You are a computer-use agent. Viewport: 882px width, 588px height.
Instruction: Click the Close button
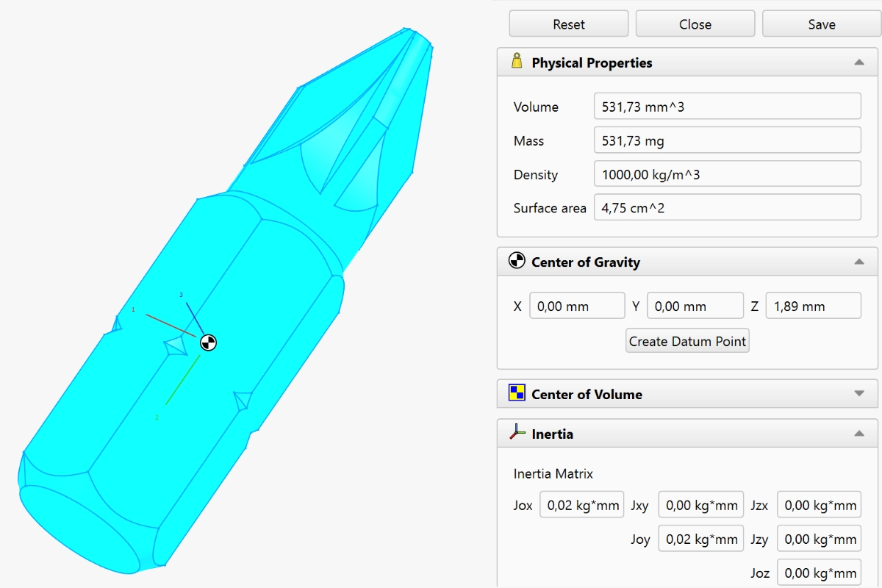coord(695,24)
